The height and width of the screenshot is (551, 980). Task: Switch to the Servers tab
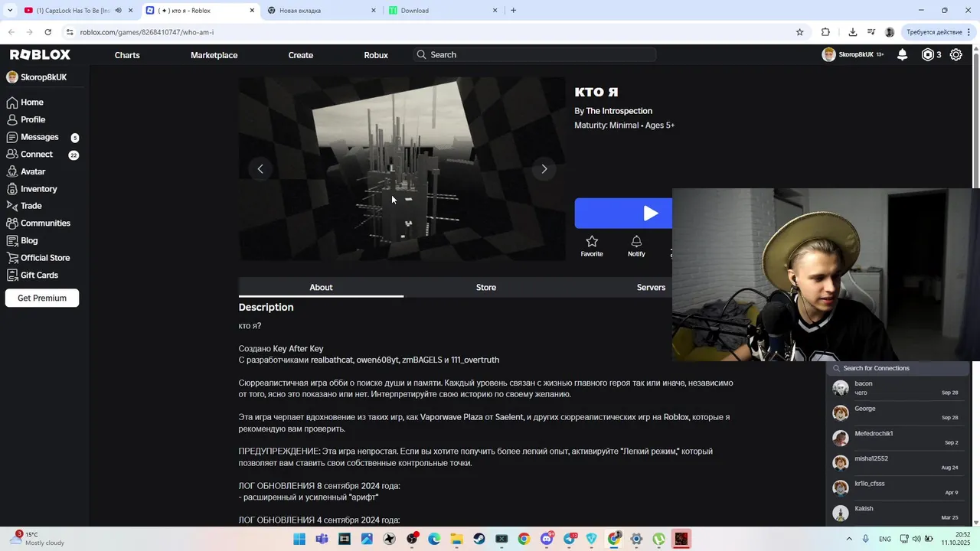(651, 287)
